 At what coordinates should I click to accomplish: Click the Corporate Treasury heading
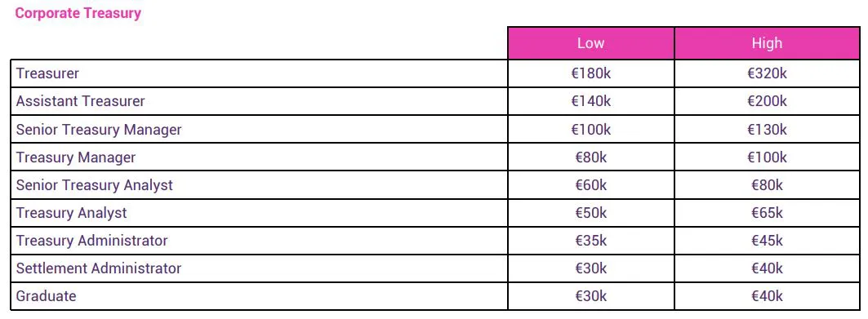pyautogui.click(x=78, y=13)
